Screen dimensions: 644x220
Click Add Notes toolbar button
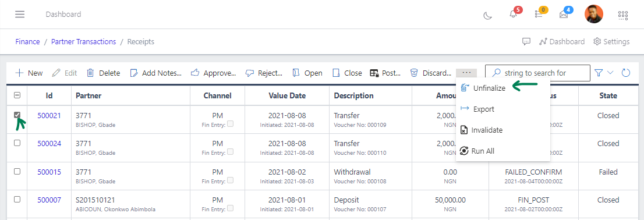coord(155,73)
